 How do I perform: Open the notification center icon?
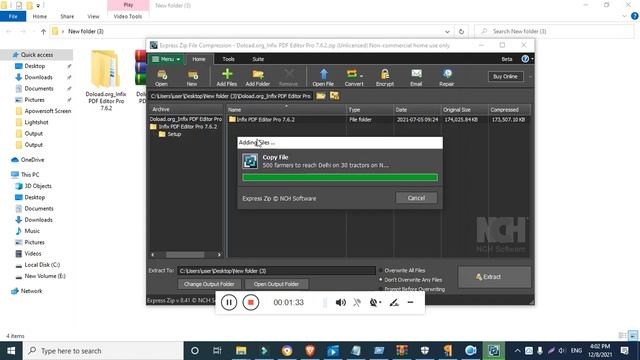pos(624,351)
